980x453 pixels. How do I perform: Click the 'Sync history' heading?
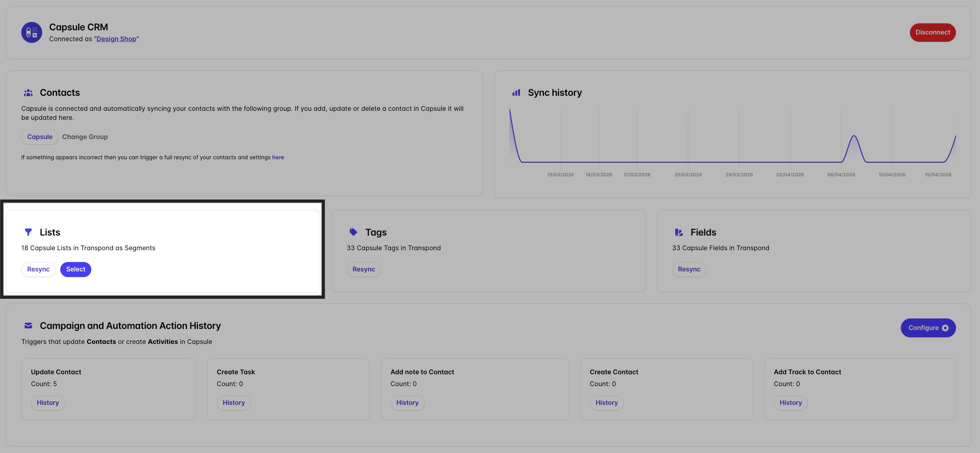coord(555,93)
